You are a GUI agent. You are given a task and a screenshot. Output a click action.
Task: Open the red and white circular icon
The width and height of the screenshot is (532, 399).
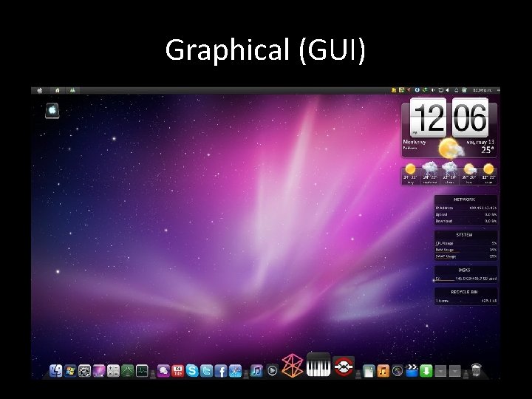[x=344, y=366]
